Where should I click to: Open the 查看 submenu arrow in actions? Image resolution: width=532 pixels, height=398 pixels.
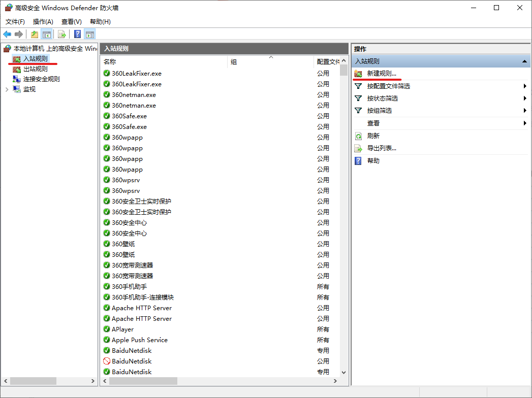(525, 123)
